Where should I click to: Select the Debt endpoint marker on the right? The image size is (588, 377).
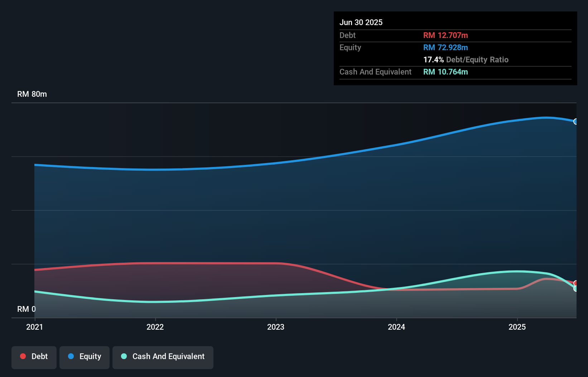pyautogui.click(x=576, y=283)
